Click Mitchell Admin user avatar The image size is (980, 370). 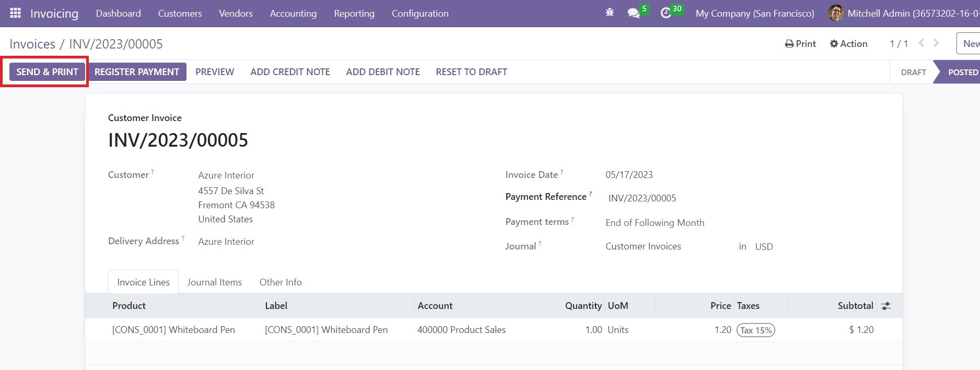pos(836,13)
